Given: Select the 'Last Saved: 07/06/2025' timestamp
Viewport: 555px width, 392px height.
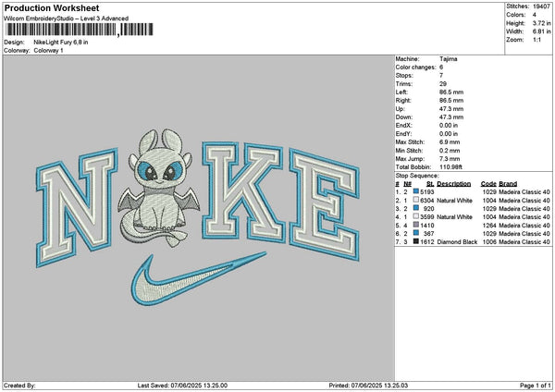Looking at the screenshot, I should (x=182, y=386).
